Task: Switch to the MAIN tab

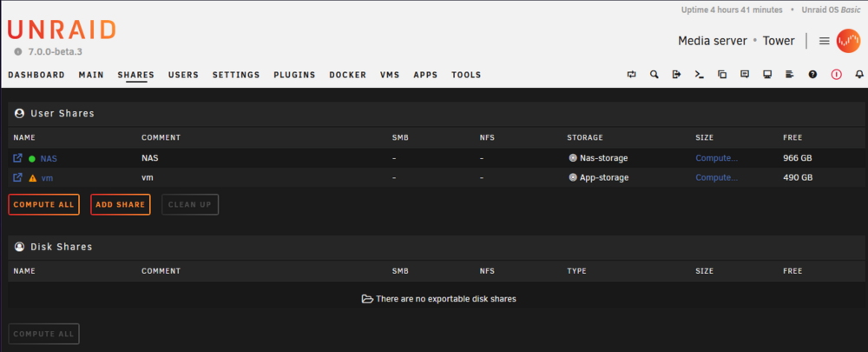Action: (91, 75)
